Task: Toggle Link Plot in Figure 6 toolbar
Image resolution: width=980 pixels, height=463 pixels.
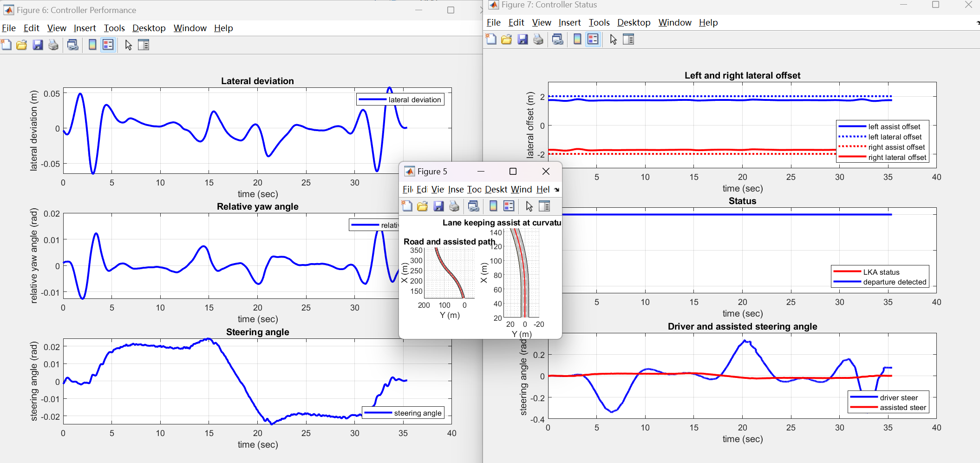Action: point(73,45)
